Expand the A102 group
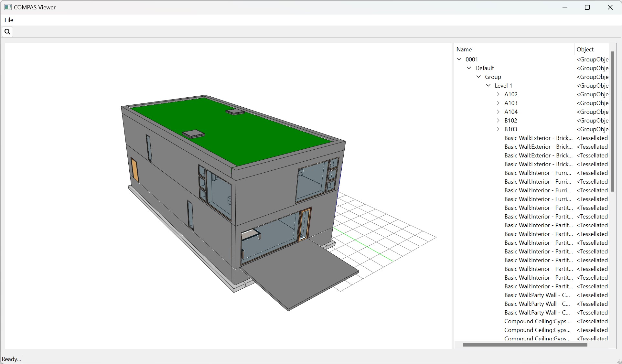 (x=498, y=94)
